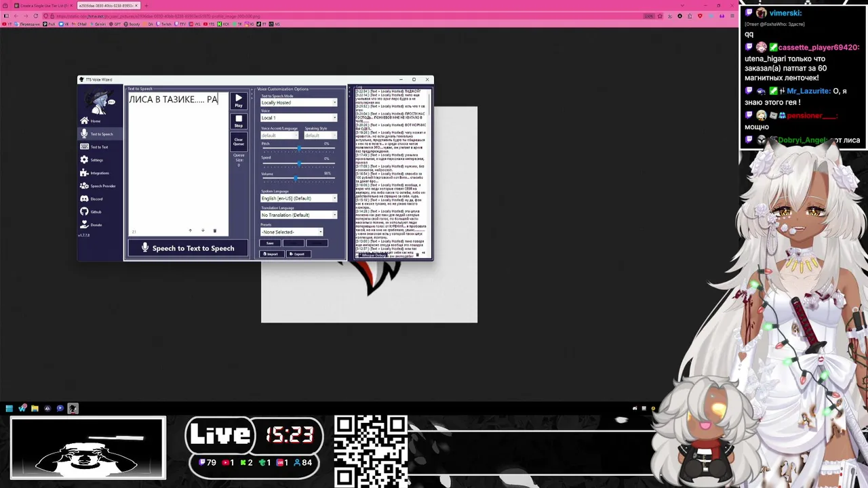Open Integrations puzzle-piece page
Viewport: 868px width, 488px height.
point(99,173)
